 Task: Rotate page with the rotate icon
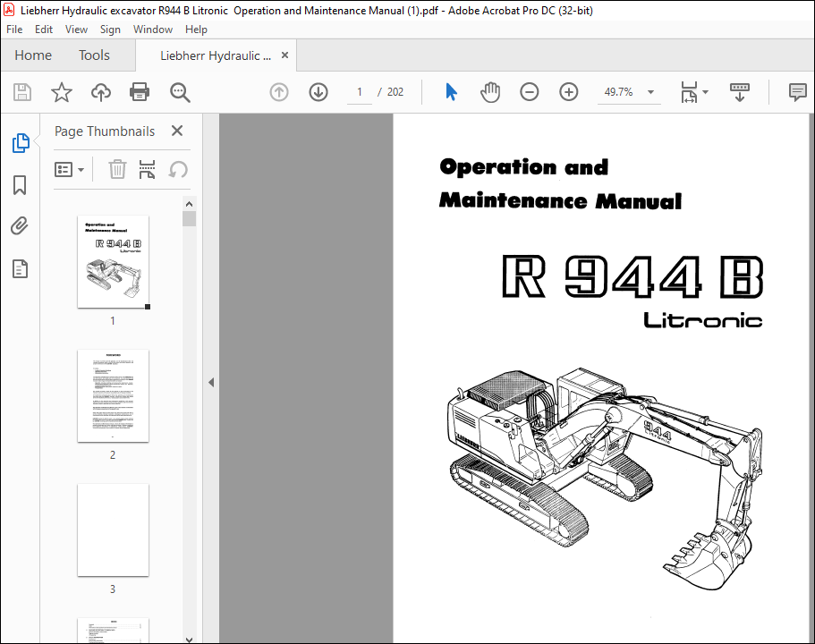pyautogui.click(x=178, y=169)
